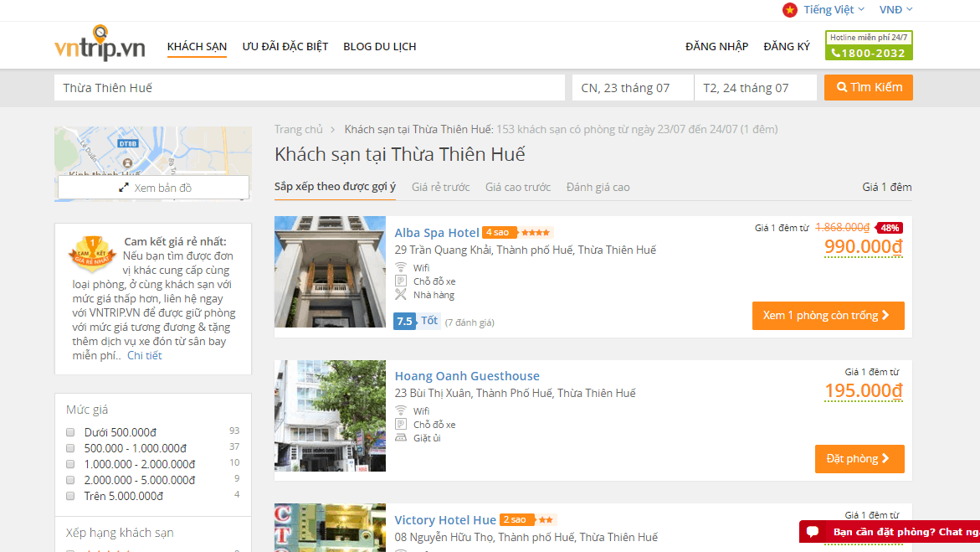The height and width of the screenshot is (552, 980).
Task: Click the crossed-out price 1.868.000đ
Action: (843, 227)
